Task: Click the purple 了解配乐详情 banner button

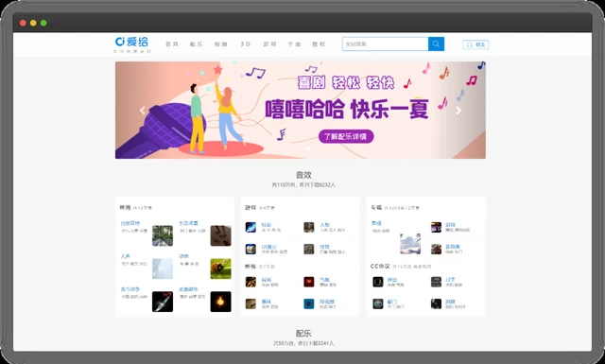Action: (346, 136)
